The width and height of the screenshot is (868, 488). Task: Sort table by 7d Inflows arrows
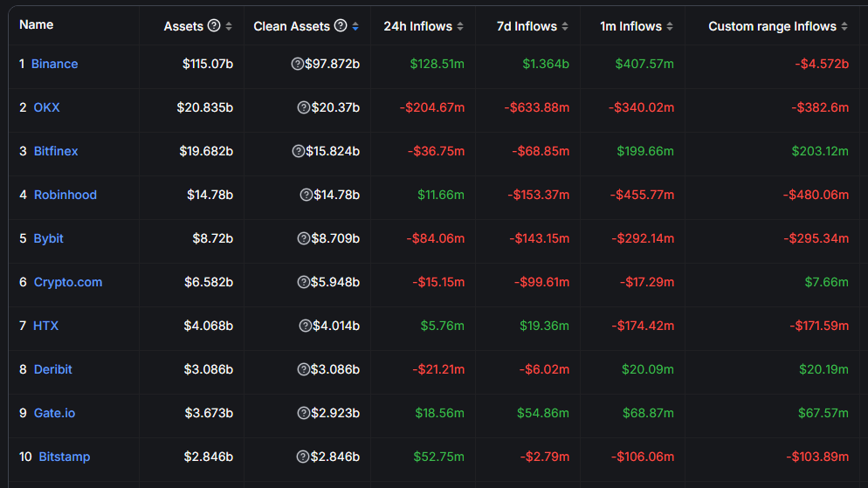[x=565, y=26]
